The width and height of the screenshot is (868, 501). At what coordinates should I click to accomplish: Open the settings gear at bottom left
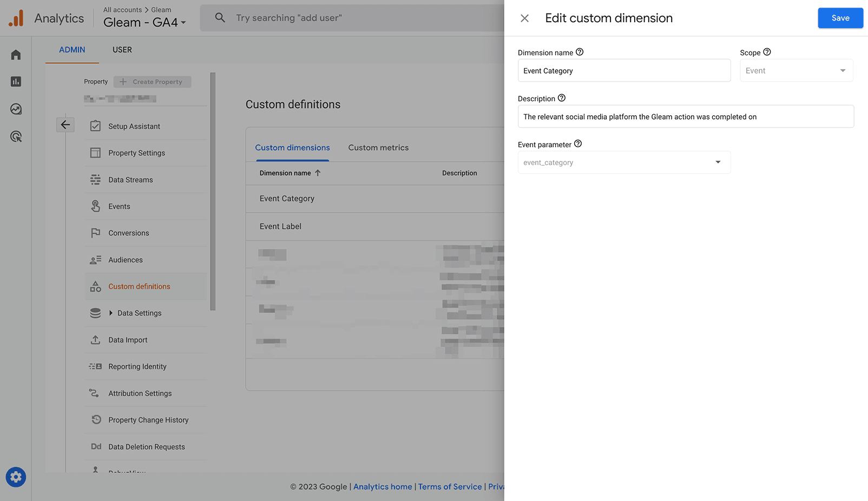[16, 477]
